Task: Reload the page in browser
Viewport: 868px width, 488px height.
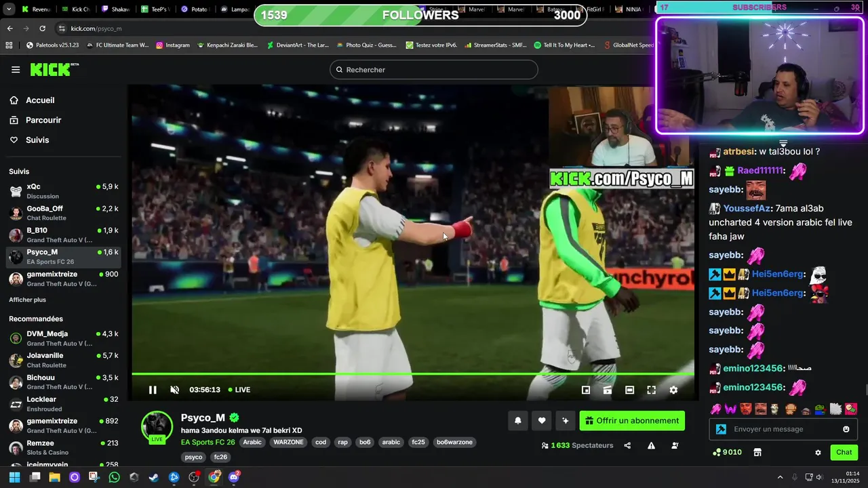Action: pos(42,28)
